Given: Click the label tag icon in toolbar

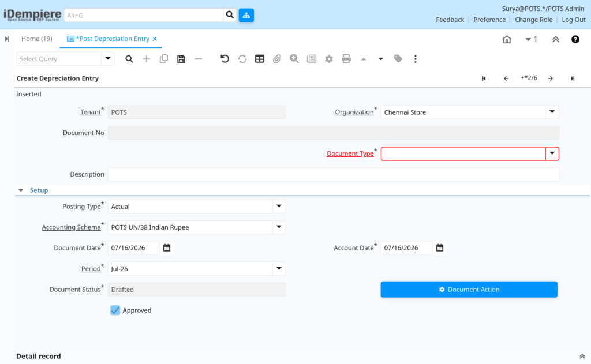Looking at the screenshot, I should point(398,59).
